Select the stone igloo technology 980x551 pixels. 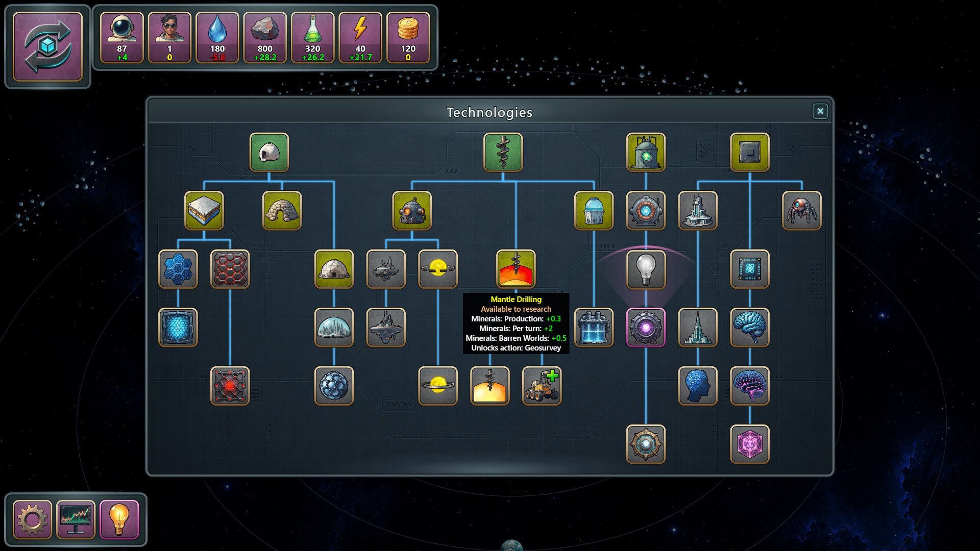click(x=282, y=211)
